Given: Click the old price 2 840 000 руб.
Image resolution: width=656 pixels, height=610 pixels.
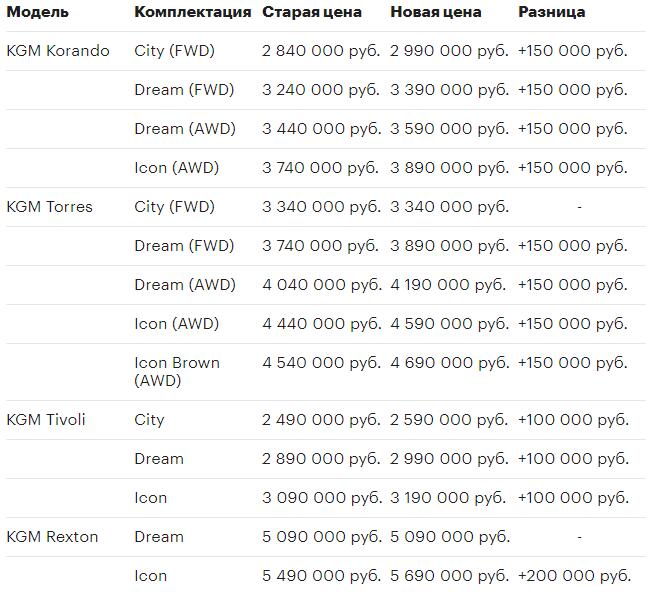Looking at the screenshot, I should (x=321, y=51).
